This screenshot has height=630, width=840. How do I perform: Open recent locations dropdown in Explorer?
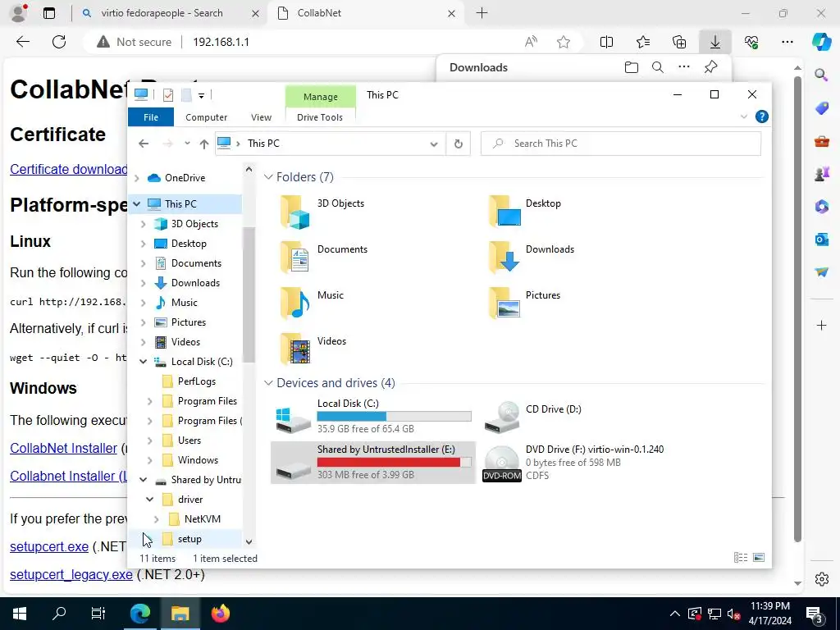187,144
